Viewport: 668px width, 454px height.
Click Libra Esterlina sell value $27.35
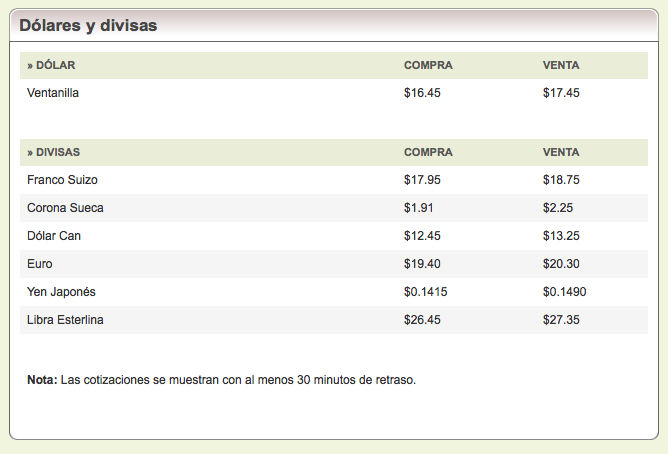(561, 319)
